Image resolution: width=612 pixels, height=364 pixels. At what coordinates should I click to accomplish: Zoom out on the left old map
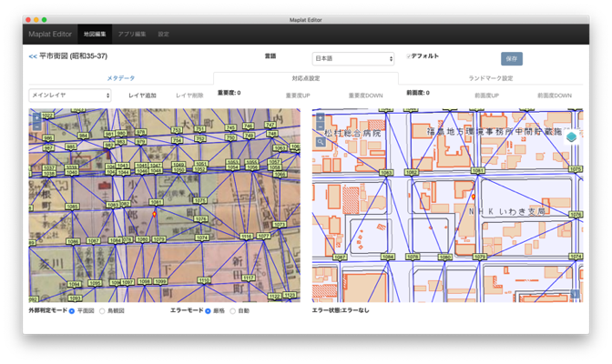click(36, 126)
